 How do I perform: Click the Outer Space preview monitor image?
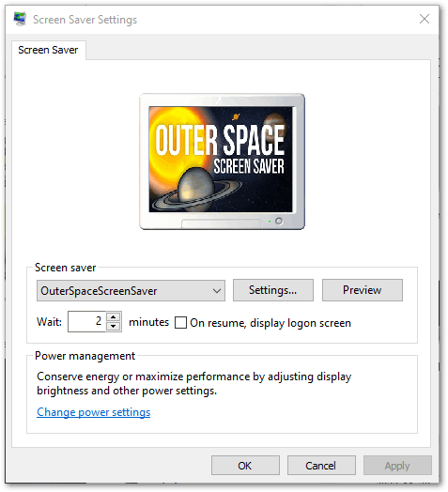click(x=222, y=161)
